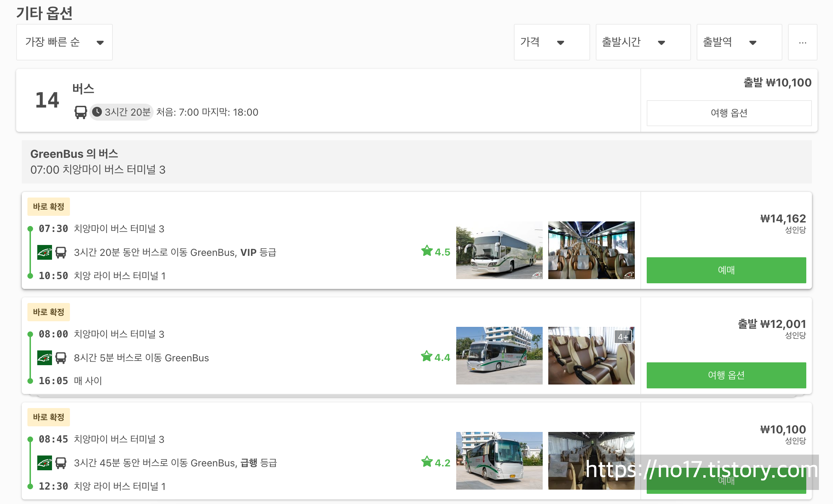Select the GreenBus 의 버스 header row
The width and height of the screenshot is (833, 504).
coord(416,162)
